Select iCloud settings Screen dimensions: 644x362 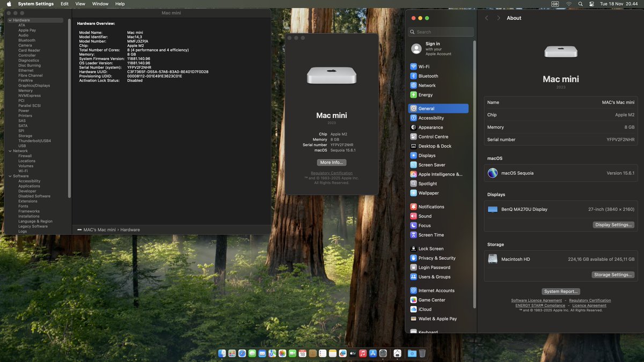coord(438,309)
